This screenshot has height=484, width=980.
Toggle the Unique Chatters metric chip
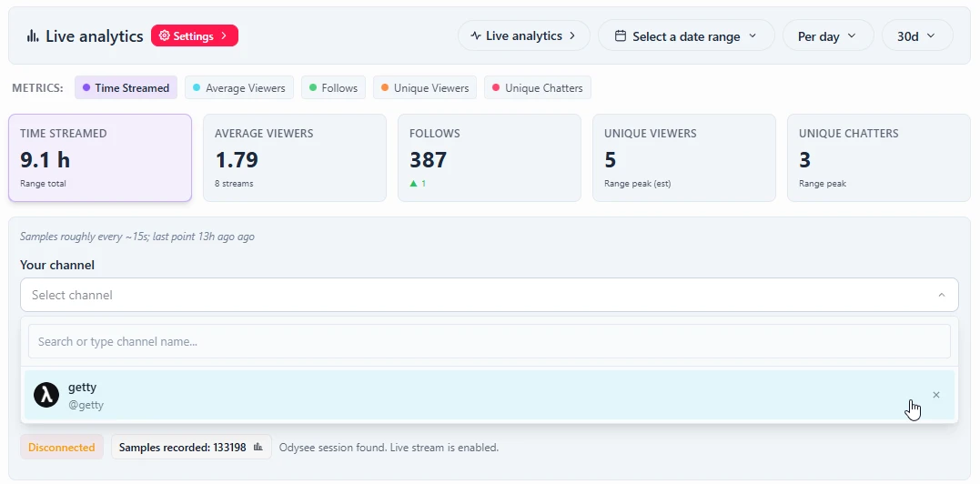click(537, 87)
